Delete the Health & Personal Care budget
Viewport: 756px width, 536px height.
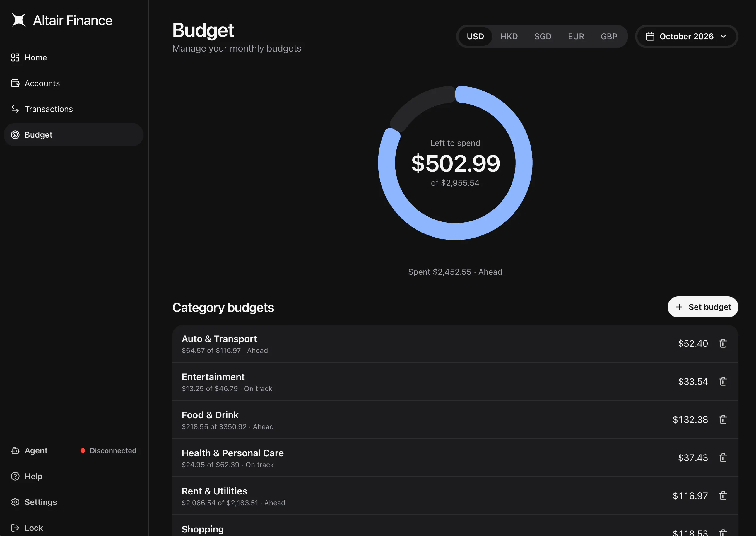(723, 458)
